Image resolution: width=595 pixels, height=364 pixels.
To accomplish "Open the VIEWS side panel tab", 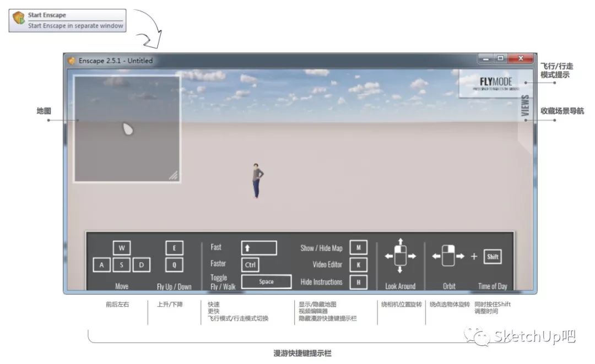I will pyautogui.click(x=525, y=105).
